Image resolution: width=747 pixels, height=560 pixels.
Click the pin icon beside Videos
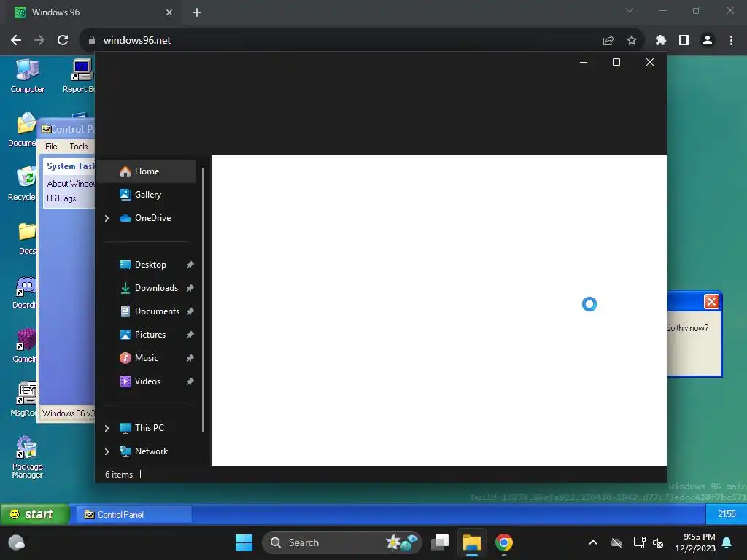190,381
